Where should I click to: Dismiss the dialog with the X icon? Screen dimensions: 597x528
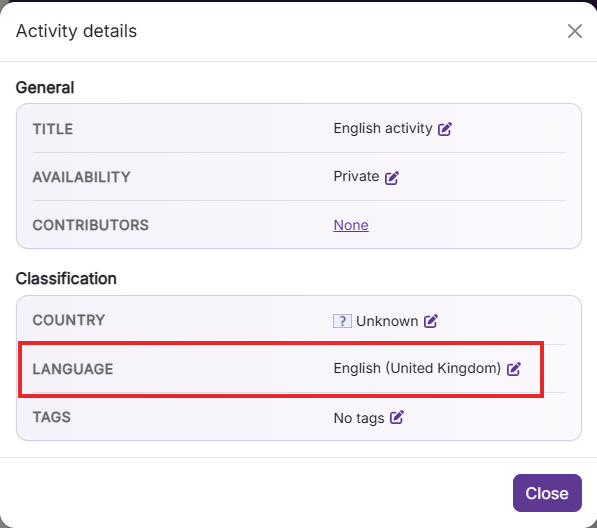point(575,31)
